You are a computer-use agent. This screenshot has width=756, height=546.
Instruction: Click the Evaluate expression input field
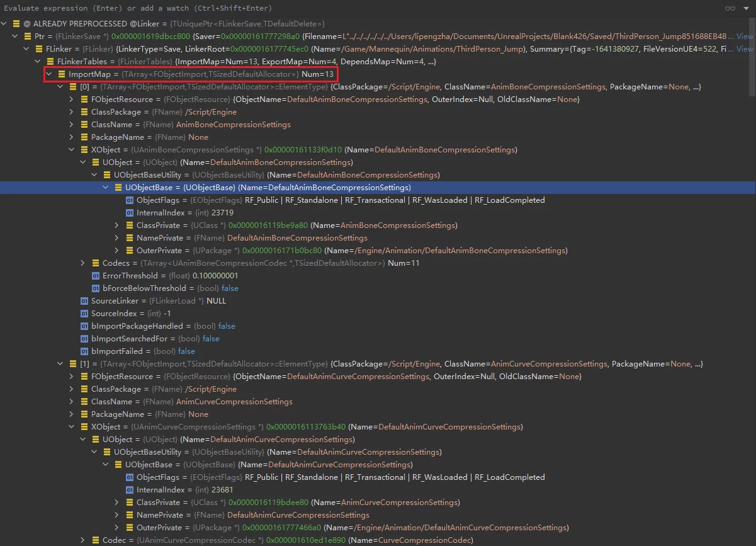tap(315, 8)
